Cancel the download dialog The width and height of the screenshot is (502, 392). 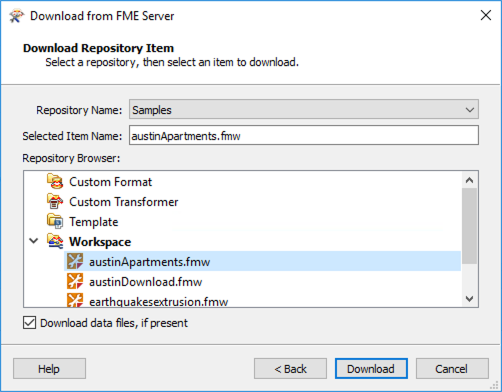452,369
